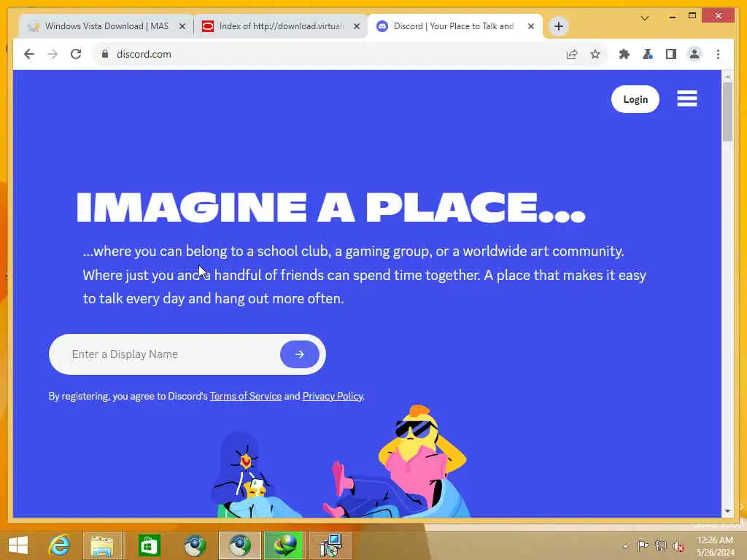
Task: Switch to Windows Vista Download tab
Action: coord(107,26)
